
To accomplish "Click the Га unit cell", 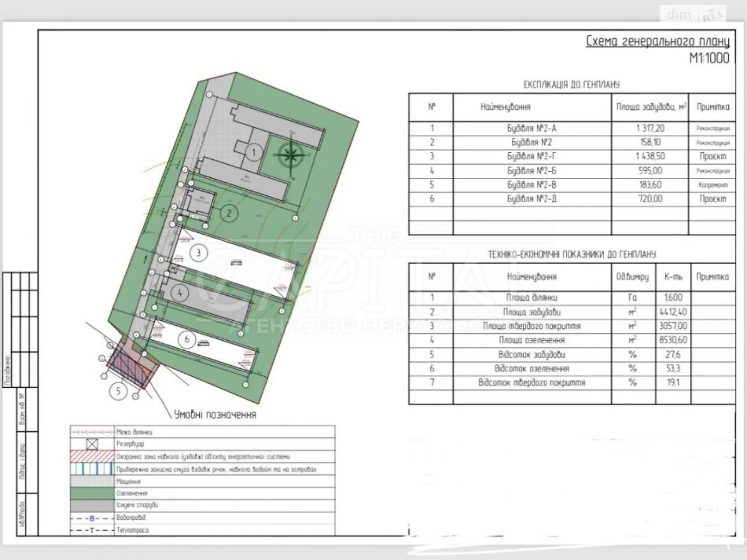I will 633,298.
